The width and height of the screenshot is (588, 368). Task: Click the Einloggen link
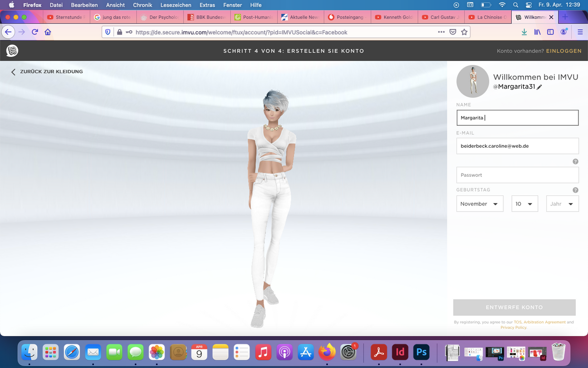click(563, 51)
